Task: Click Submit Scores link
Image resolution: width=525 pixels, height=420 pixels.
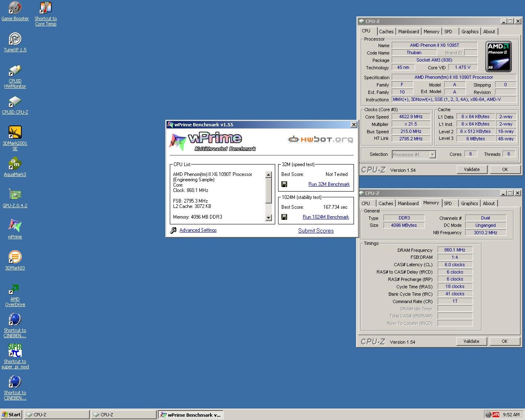Action: tap(316, 231)
